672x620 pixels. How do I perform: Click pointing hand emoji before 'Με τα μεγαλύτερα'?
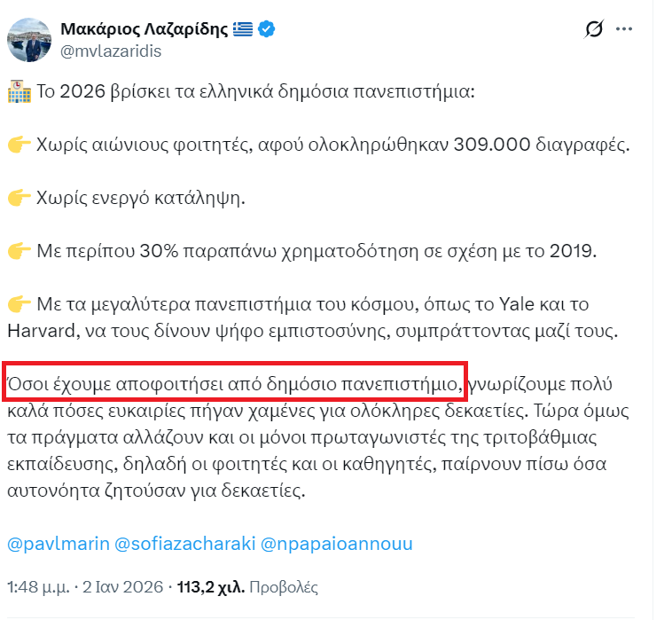pyautogui.click(x=19, y=304)
